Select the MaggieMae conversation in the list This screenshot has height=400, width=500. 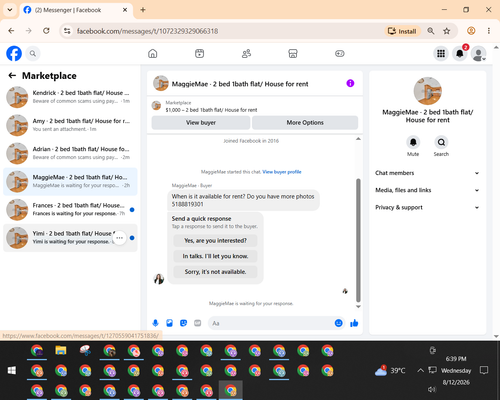click(x=70, y=181)
